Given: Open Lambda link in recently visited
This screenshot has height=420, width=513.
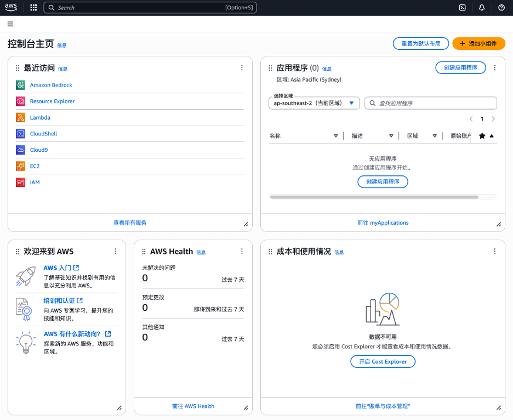Looking at the screenshot, I should click(x=40, y=117).
